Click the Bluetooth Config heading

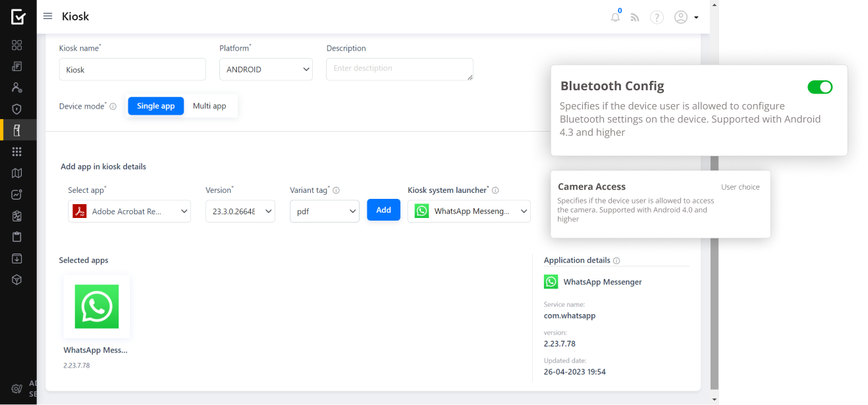click(x=612, y=86)
